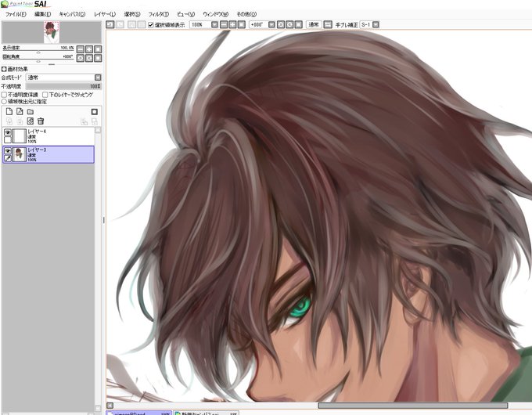Click the greyed transfer-down layer icon
Image resolution: width=532 pixels, height=415 pixels.
pyautogui.click(x=9, y=121)
